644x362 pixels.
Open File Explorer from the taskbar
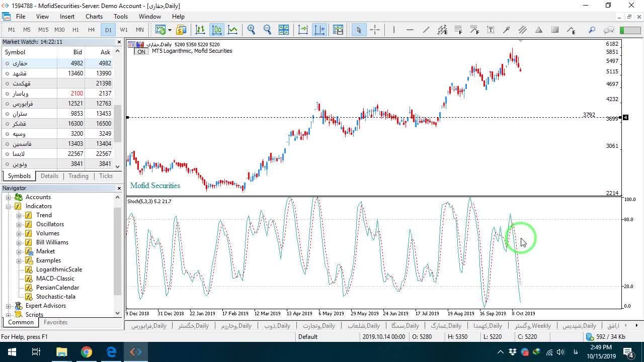pyautogui.click(x=61, y=352)
